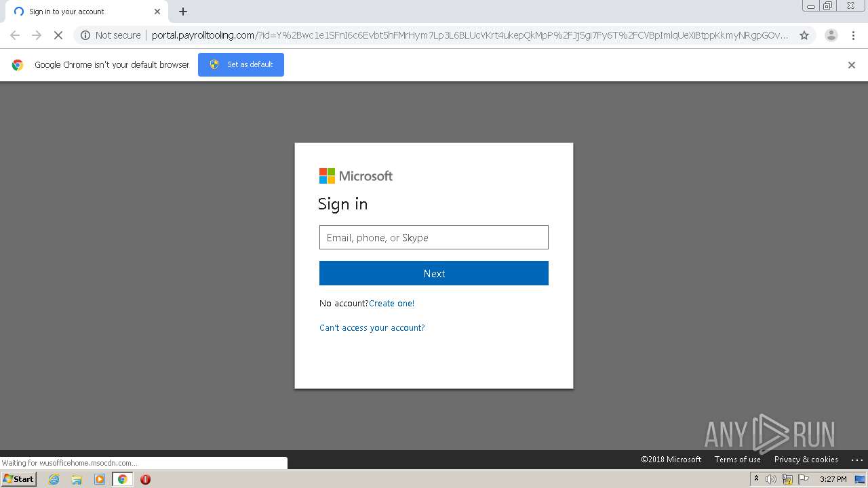Open the volume tray icon
Image resolution: width=868 pixels, height=488 pixels.
point(771,479)
